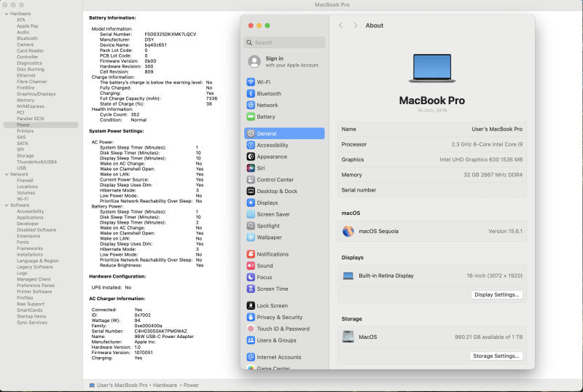The width and height of the screenshot is (583, 392).
Task: Click the Storage Settings button
Action: click(496, 356)
